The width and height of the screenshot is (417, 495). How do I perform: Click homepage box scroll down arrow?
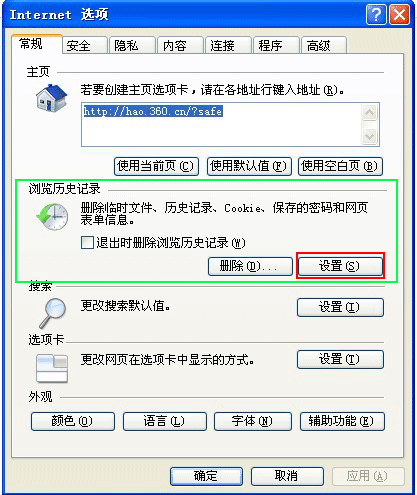[x=369, y=136]
